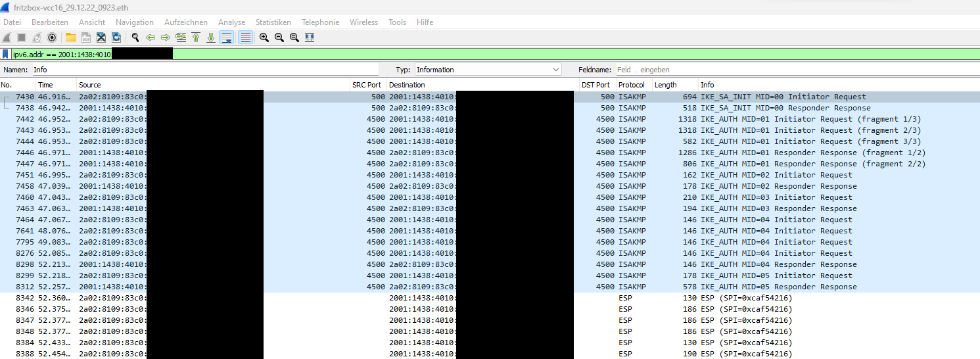Save this capture file
This screenshot has height=359, width=980.
click(x=85, y=37)
